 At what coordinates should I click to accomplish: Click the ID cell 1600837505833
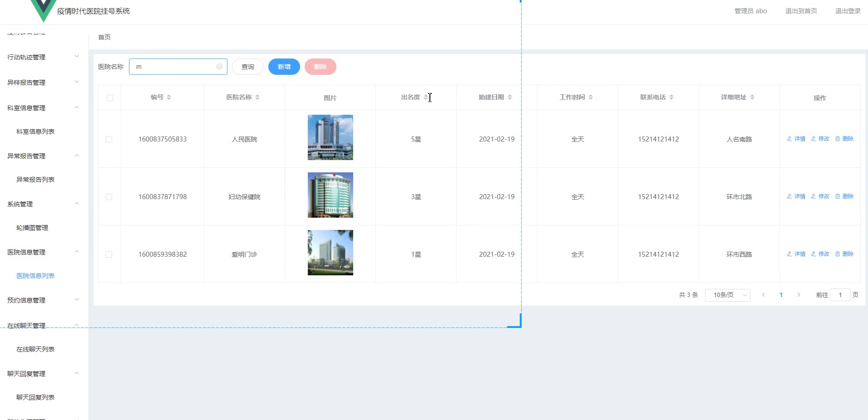click(x=163, y=139)
